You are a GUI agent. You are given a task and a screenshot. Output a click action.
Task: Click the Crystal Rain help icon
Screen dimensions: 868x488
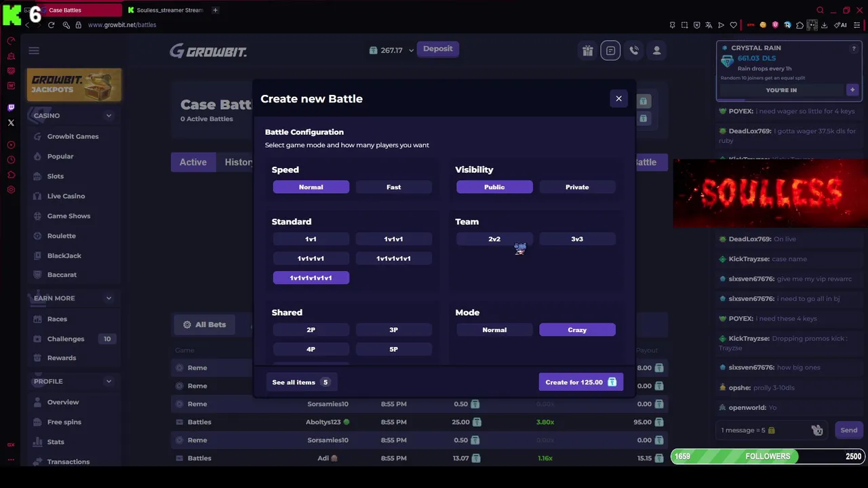(854, 49)
